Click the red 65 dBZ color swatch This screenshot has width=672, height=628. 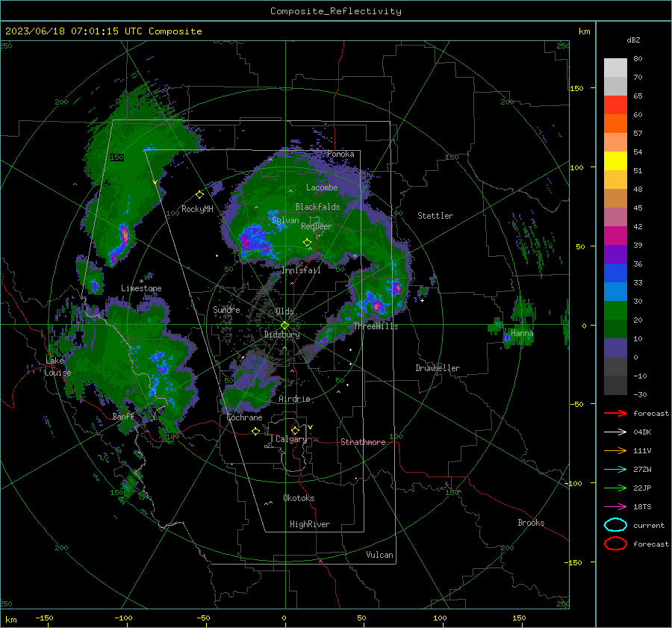point(615,105)
